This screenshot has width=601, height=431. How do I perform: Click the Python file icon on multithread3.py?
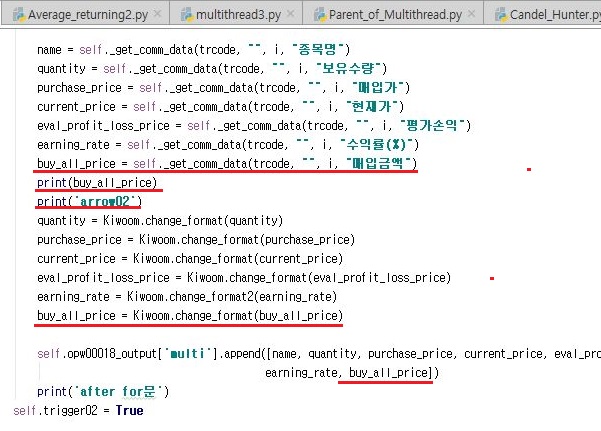click(187, 15)
